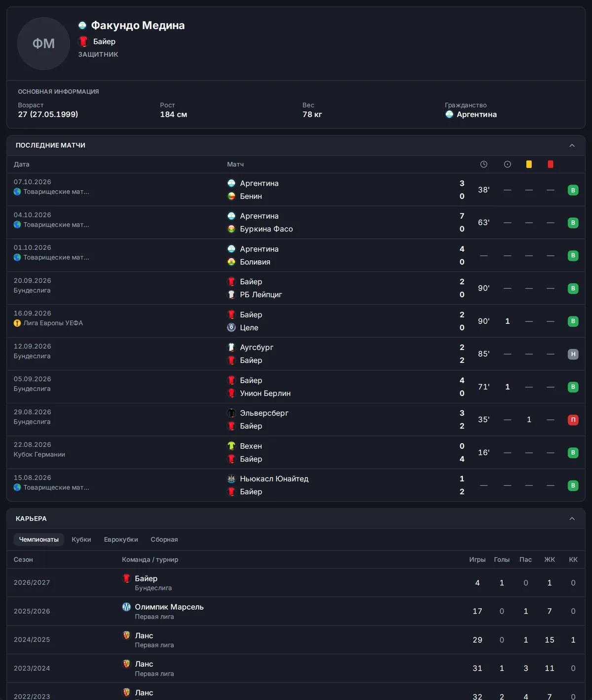Screen dimensions: 592x700
Task: Click the Лига Европы УЕФА tournament icon
Action: [17, 323]
